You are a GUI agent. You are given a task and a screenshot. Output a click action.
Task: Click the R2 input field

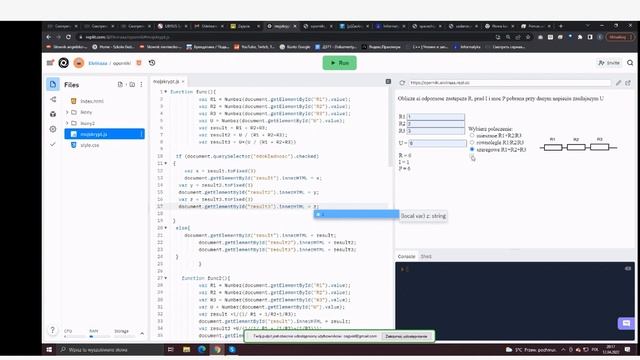coord(436,124)
